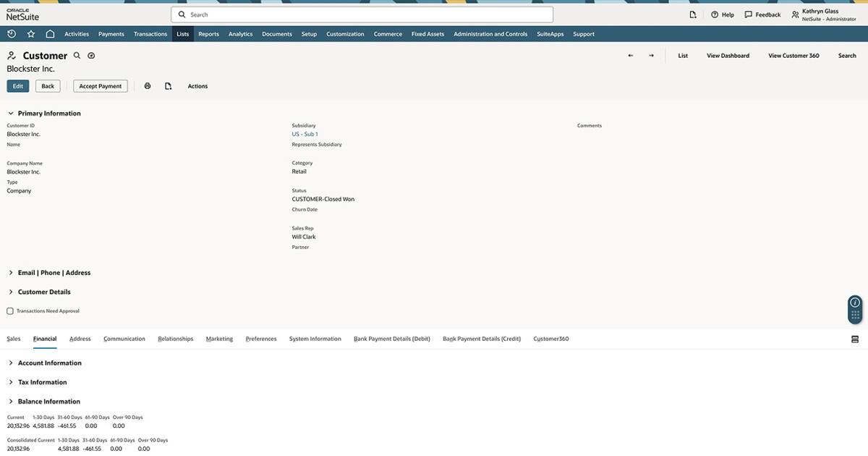Open the US - Sub 1 subsidiary link
Screen dimensions: 868x456
pos(304,133)
